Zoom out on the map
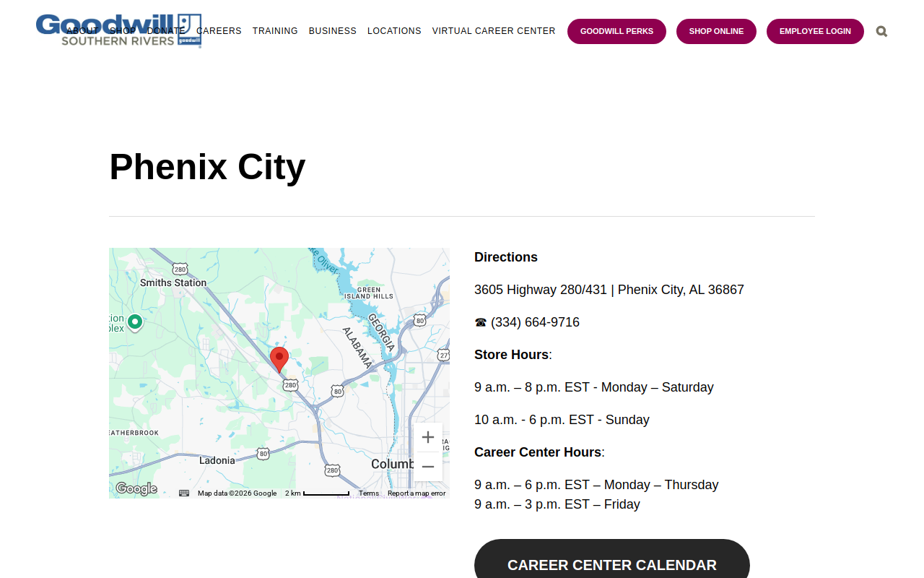The height and width of the screenshot is (578, 924). pos(428,467)
